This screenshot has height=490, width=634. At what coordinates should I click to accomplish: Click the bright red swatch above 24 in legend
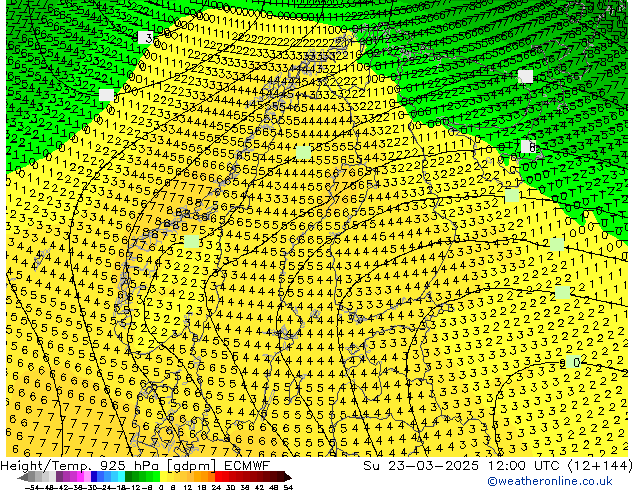[218, 477]
